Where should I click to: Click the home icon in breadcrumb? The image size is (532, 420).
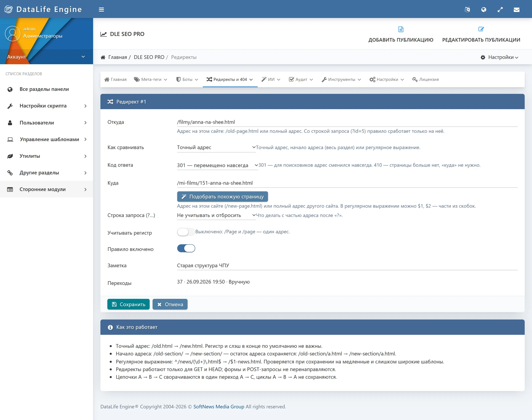[103, 57]
